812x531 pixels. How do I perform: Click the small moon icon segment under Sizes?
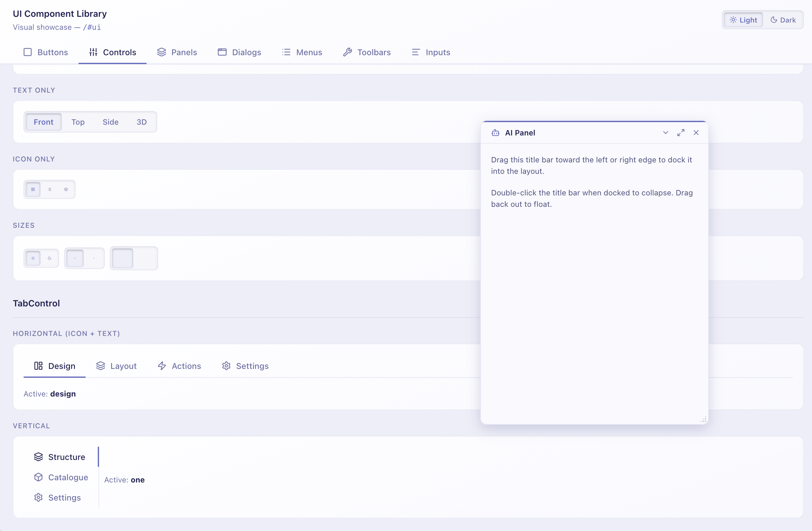pos(50,258)
